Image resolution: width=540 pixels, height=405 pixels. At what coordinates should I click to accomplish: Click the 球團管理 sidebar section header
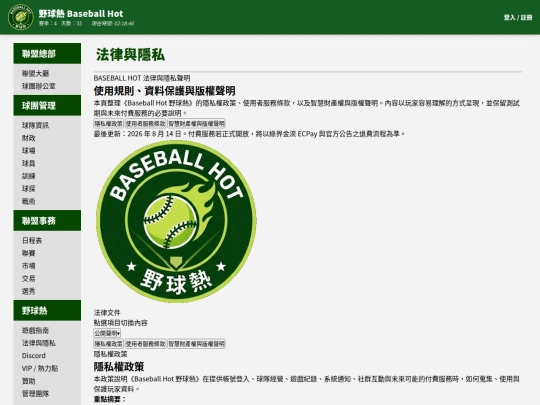(47, 105)
